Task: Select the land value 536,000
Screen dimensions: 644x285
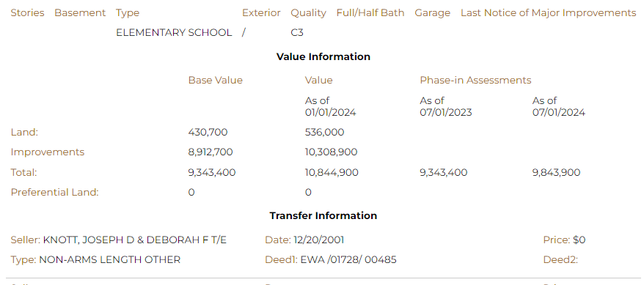Action: click(324, 132)
